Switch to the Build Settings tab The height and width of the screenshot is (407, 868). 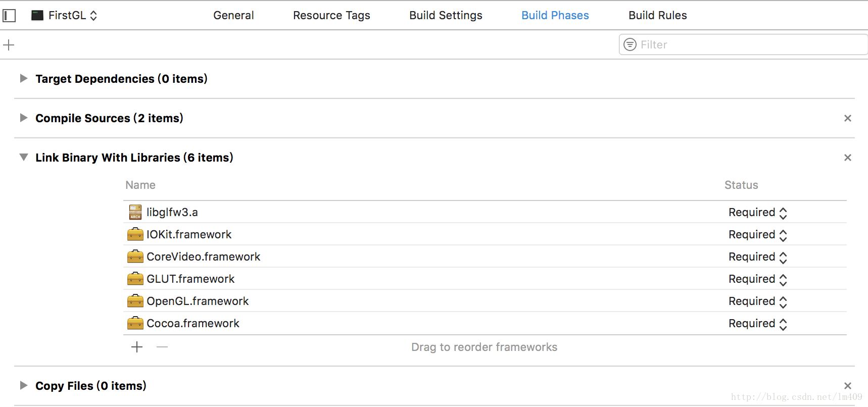point(446,16)
